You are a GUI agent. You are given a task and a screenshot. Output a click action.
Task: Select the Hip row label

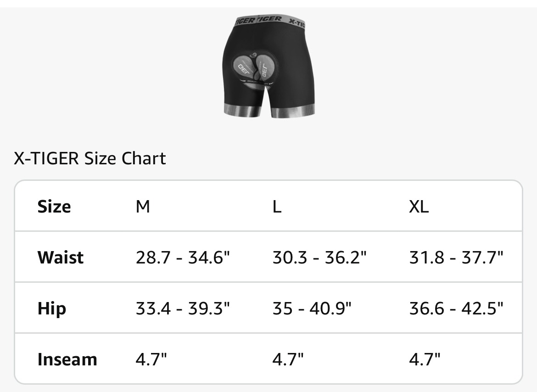(x=52, y=308)
